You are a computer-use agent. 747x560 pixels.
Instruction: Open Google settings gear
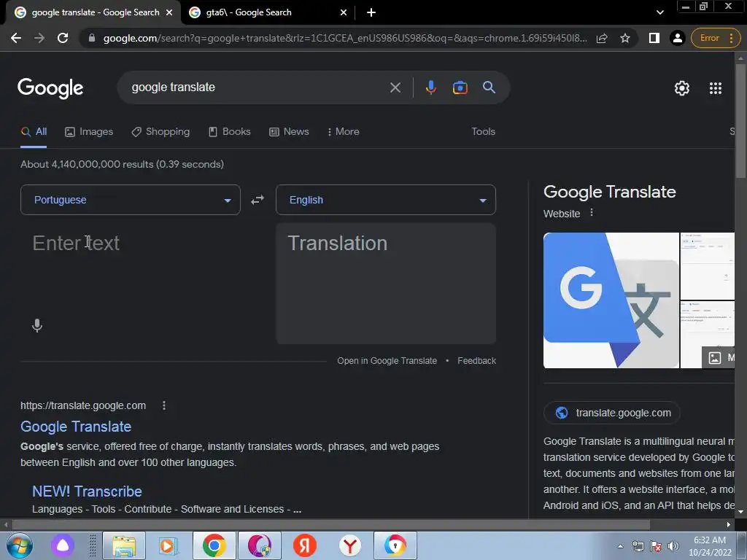click(682, 88)
